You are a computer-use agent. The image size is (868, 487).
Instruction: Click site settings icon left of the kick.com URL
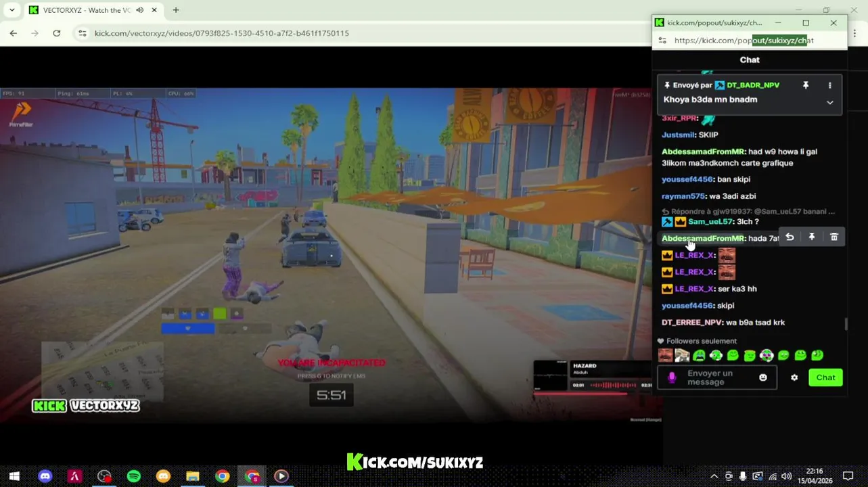point(83,33)
